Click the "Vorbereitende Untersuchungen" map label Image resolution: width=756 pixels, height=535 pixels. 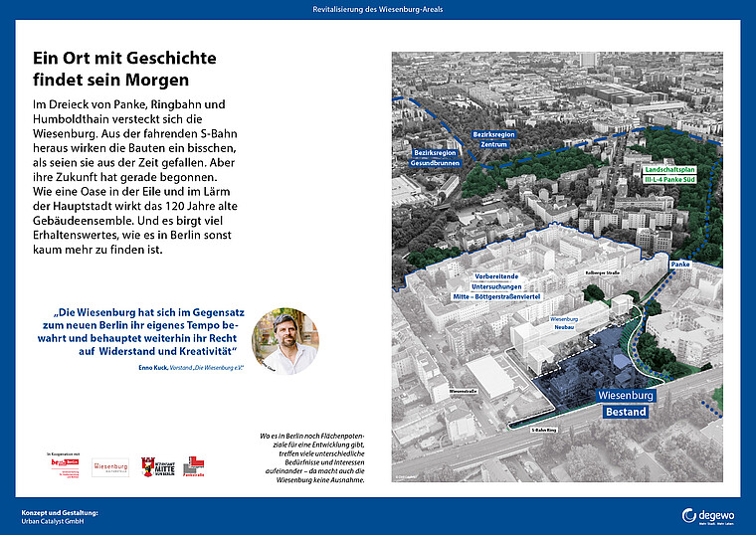coord(496,286)
